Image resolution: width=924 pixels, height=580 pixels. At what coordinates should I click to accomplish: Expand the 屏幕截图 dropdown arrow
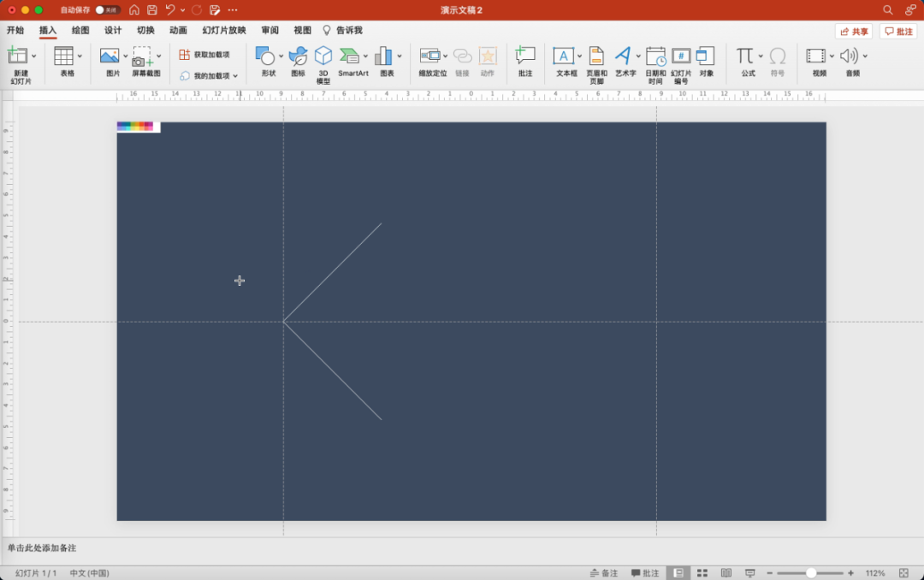click(159, 56)
